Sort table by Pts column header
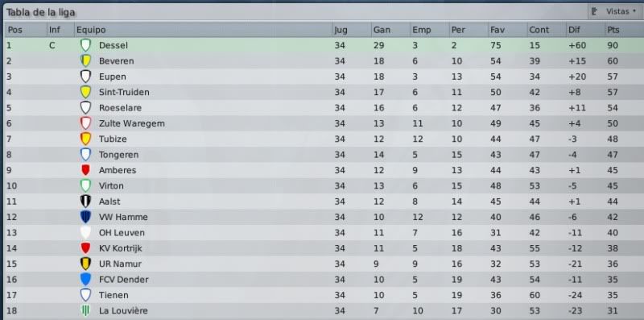This screenshot has height=320, width=644. click(624, 30)
